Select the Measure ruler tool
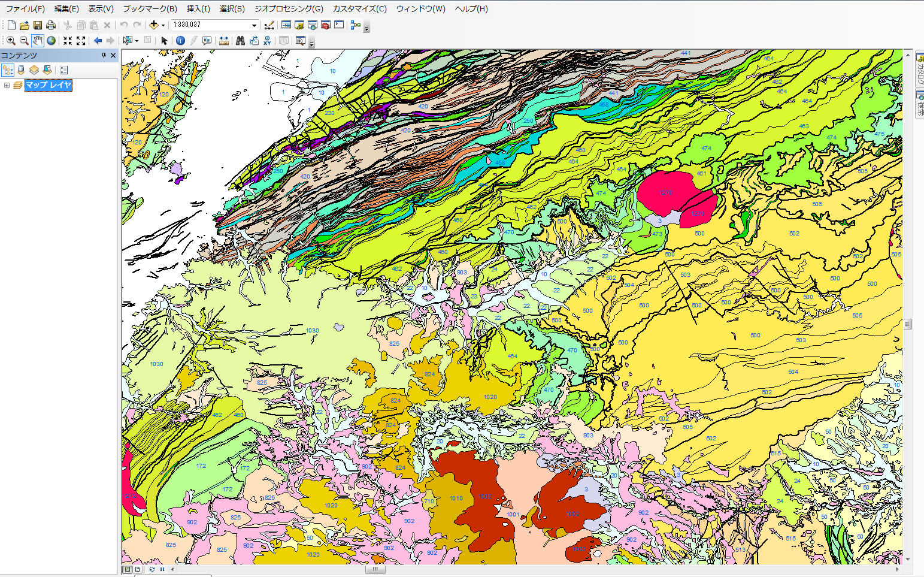 (223, 41)
